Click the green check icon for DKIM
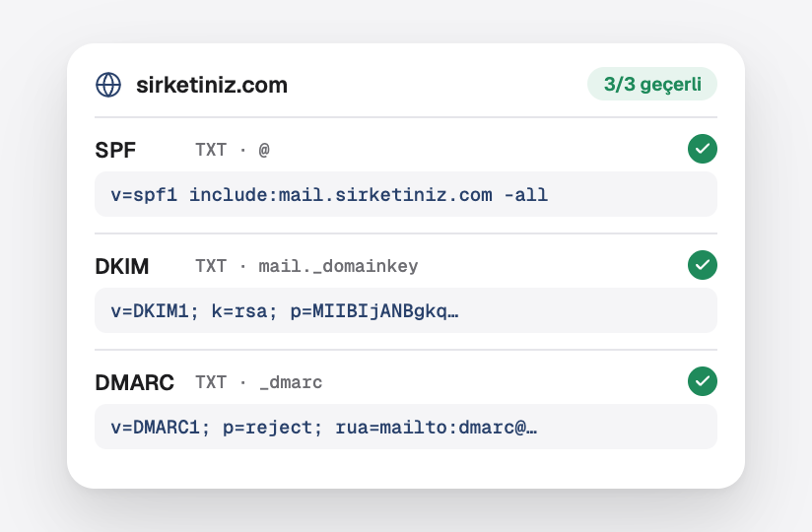The width and height of the screenshot is (812, 532). 703,265
